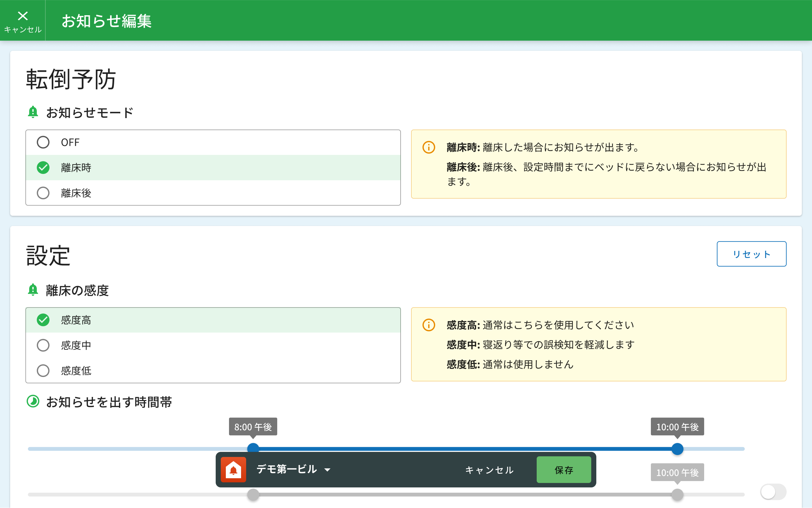Click the green checkmark on 感度高
812x508 pixels.
[43, 320]
